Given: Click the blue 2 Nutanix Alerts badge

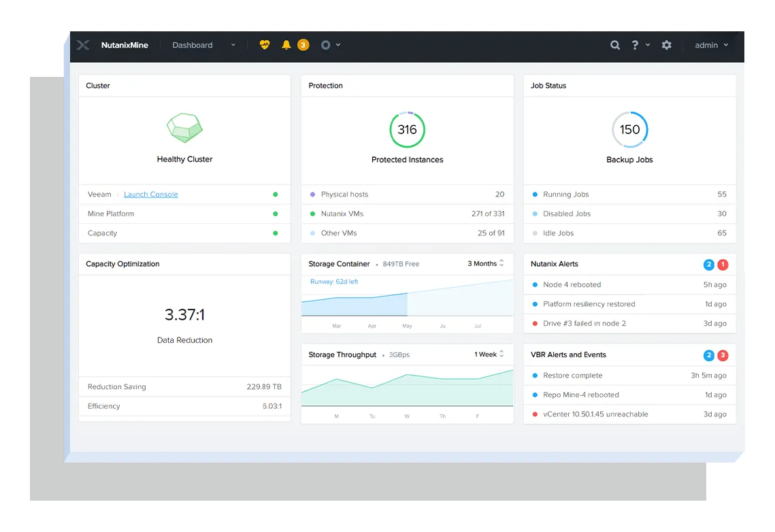Looking at the screenshot, I should [x=709, y=264].
